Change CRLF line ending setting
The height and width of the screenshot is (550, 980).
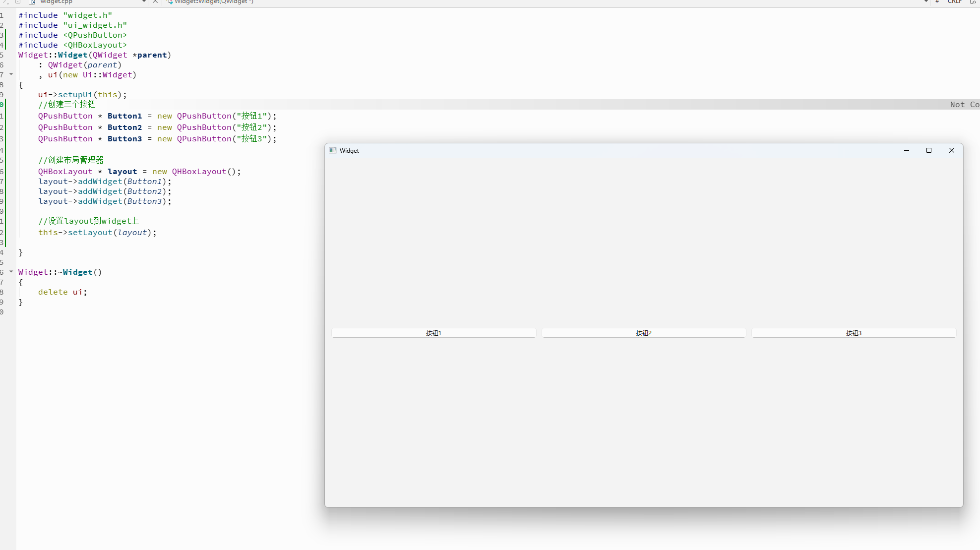954,2
